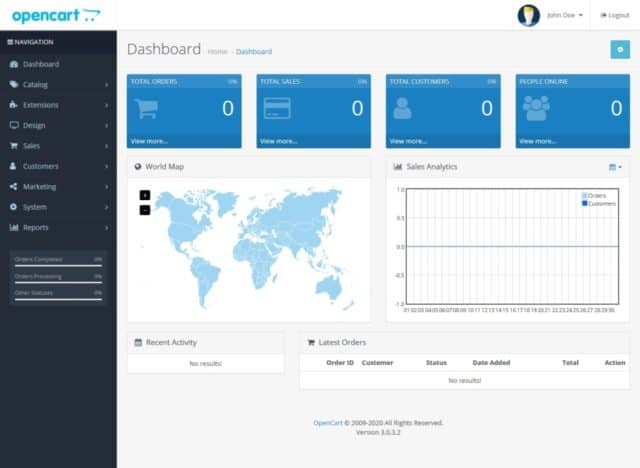Zoom out on the world map

[x=144, y=209]
